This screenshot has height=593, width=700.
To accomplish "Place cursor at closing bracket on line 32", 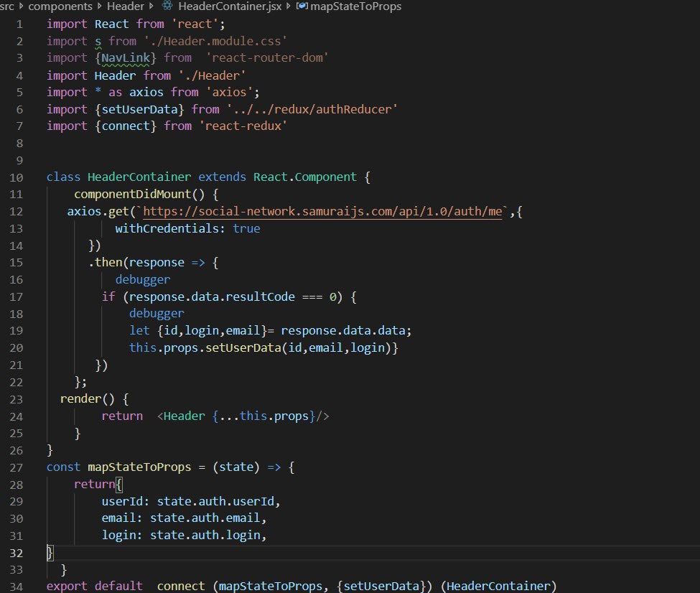I will click(x=50, y=554).
